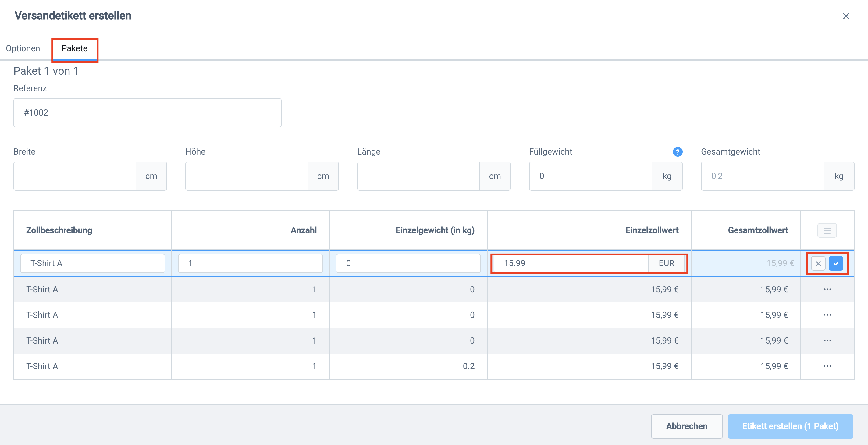The width and height of the screenshot is (868, 445).
Task: Click into the Breite input field
Action: point(75,176)
